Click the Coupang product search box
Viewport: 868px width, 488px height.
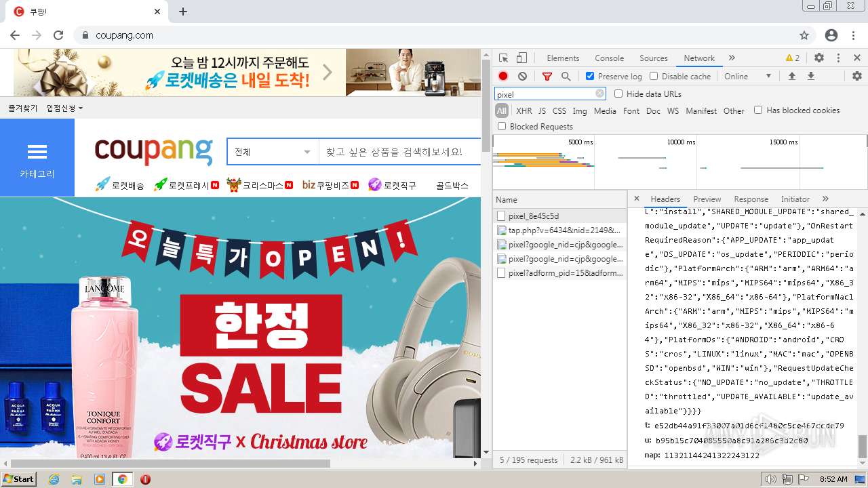pyautogui.click(x=400, y=152)
